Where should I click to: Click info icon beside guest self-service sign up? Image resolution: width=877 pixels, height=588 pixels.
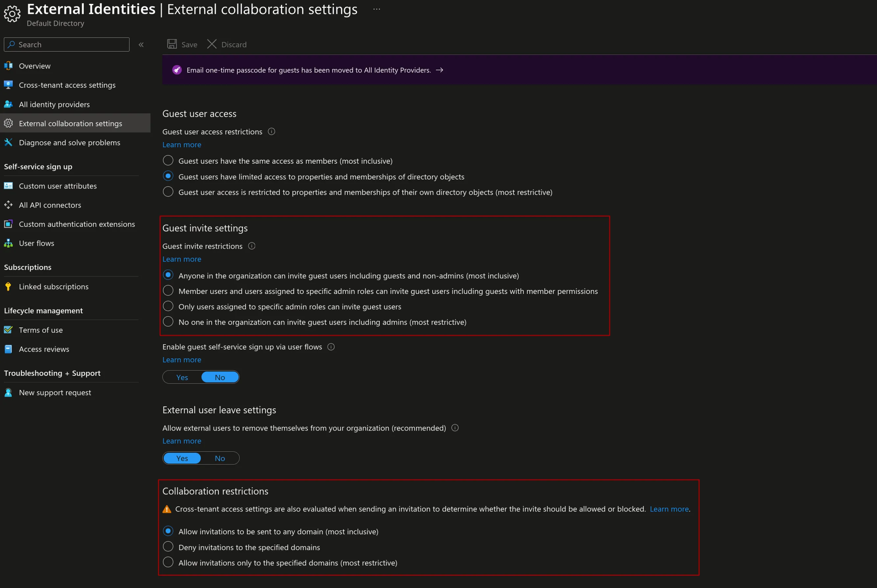tap(331, 347)
